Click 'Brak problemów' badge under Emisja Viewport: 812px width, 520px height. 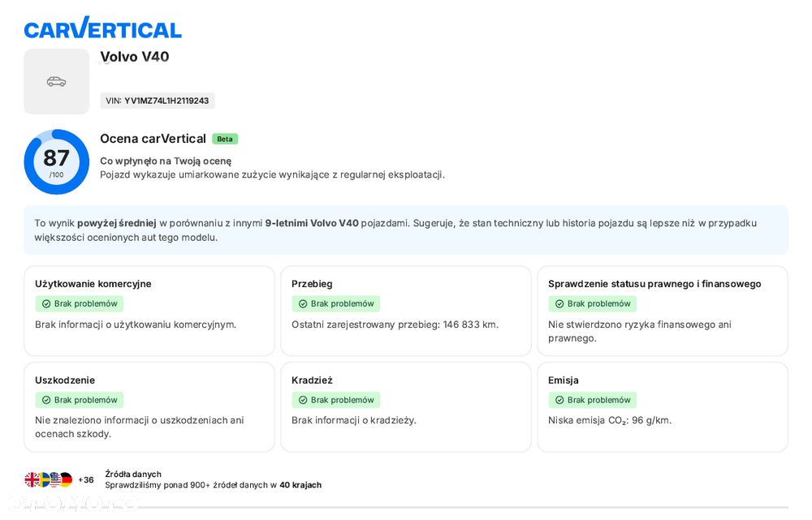[x=593, y=400]
